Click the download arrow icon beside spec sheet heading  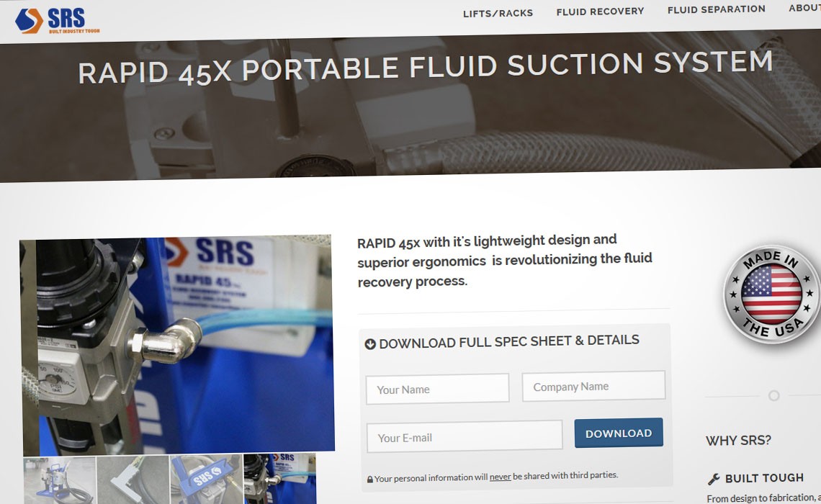[x=370, y=344]
